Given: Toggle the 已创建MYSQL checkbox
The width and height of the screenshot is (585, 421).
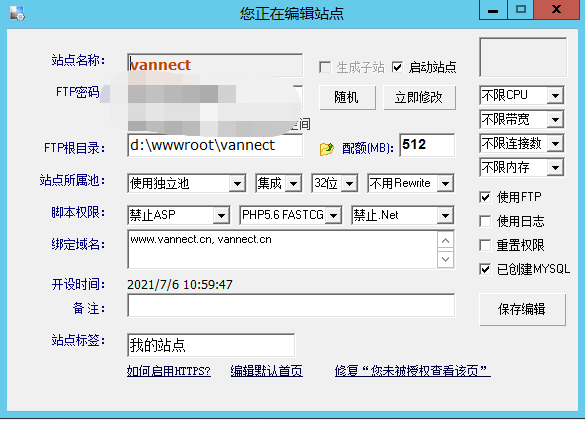Looking at the screenshot, I should coord(485,269).
